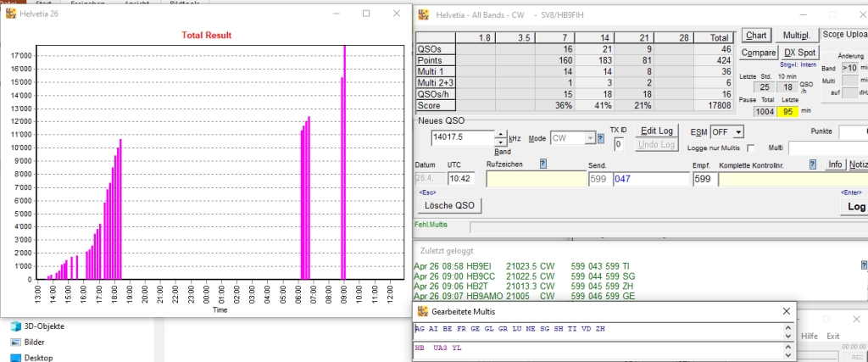Viewport: 868px width, 362px height.
Task: Click the Pause Total value 1004
Action: [765, 112]
